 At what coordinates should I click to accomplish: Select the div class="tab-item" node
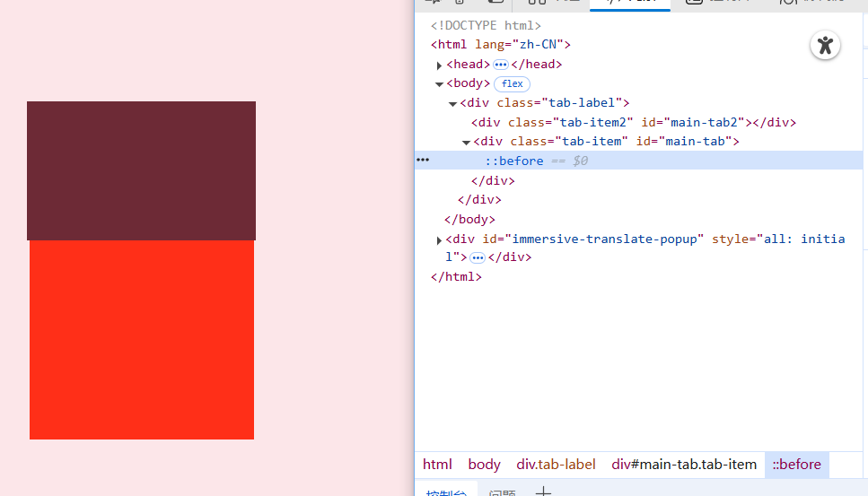point(606,142)
